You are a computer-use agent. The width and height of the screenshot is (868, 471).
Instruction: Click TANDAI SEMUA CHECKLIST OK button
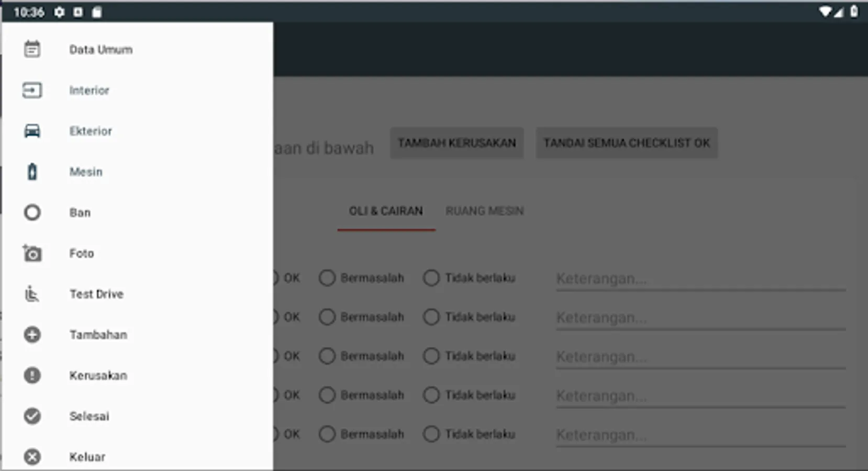click(x=627, y=143)
